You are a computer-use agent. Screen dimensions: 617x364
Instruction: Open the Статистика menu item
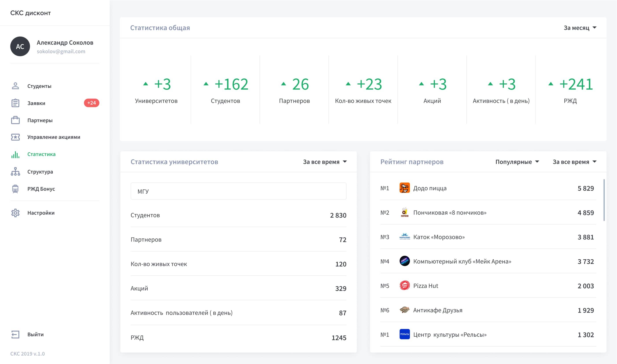tap(41, 154)
